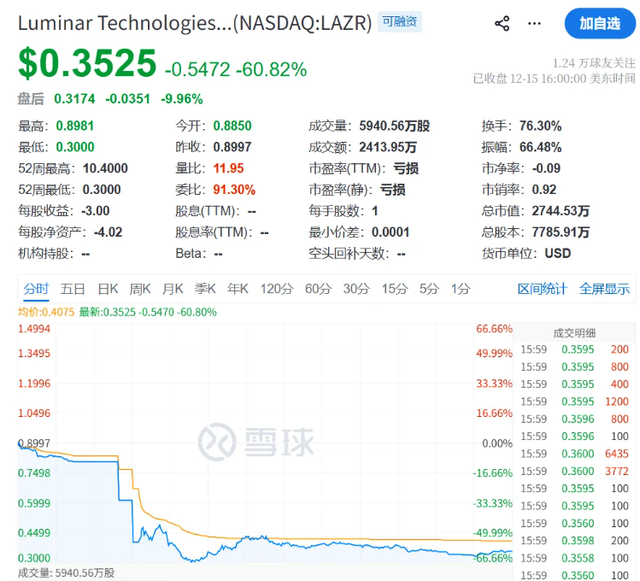Select the 分时 chart tab

[x=35, y=289]
